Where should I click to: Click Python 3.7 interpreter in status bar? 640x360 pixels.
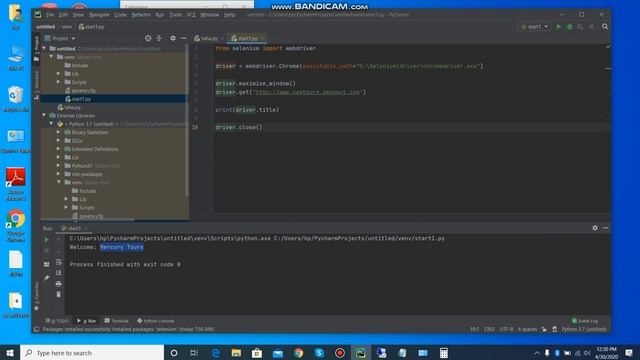point(584,329)
